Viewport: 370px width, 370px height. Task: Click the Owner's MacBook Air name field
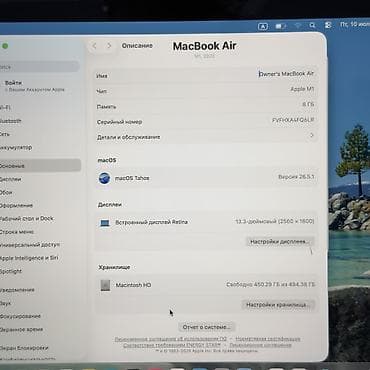pyautogui.click(x=286, y=74)
